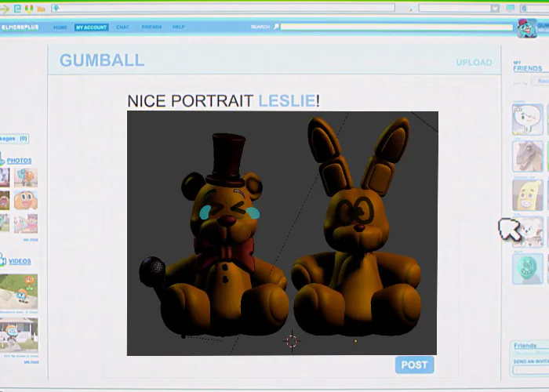The image size is (549, 392).
Task: Open the Photos link
Action: [x=20, y=161]
